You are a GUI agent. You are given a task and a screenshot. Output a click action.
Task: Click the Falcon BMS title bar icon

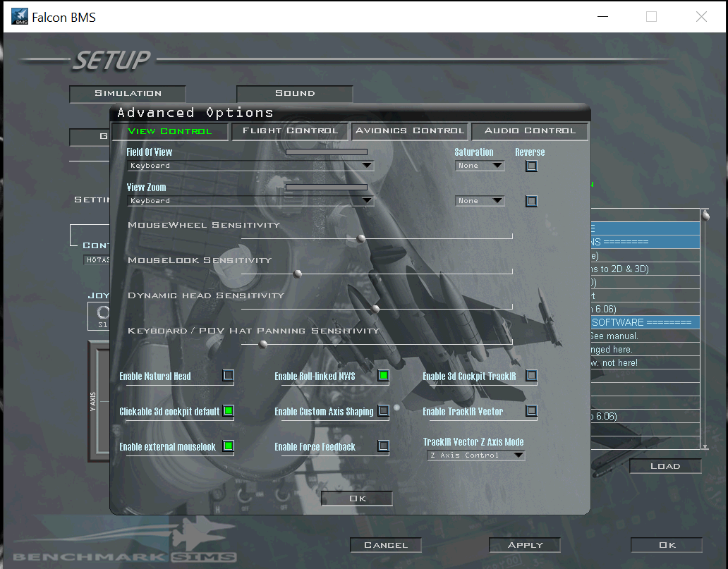[x=20, y=17]
